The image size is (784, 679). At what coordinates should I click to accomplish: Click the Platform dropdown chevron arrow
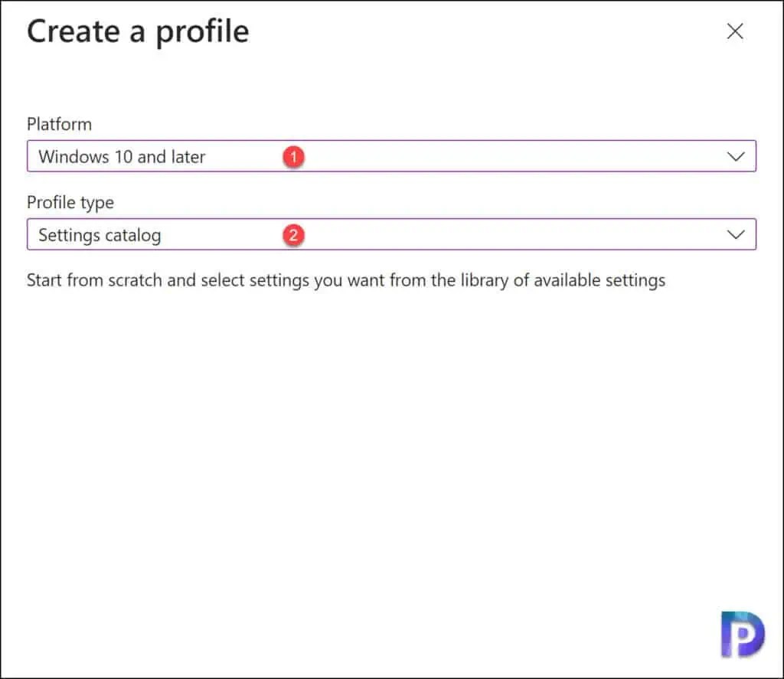click(736, 156)
